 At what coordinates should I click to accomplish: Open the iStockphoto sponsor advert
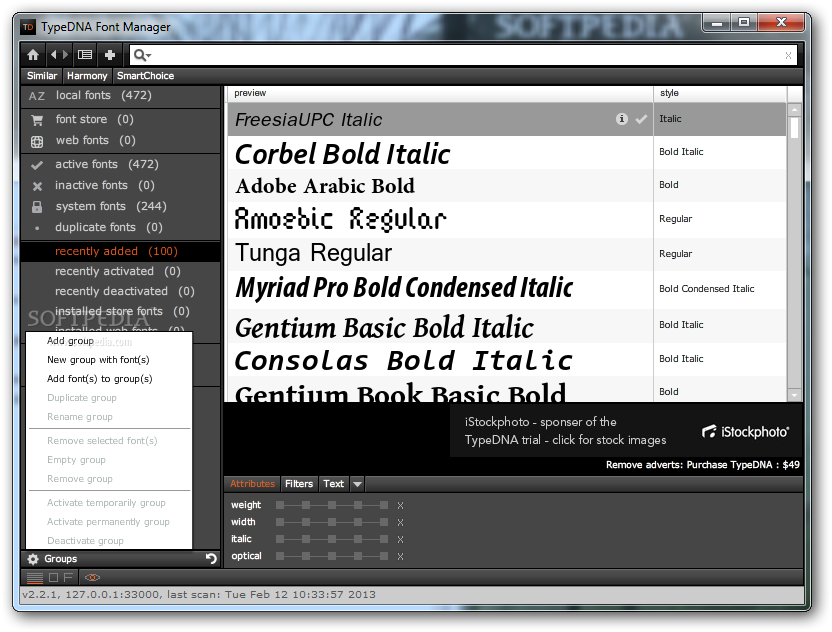(x=626, y=431)
